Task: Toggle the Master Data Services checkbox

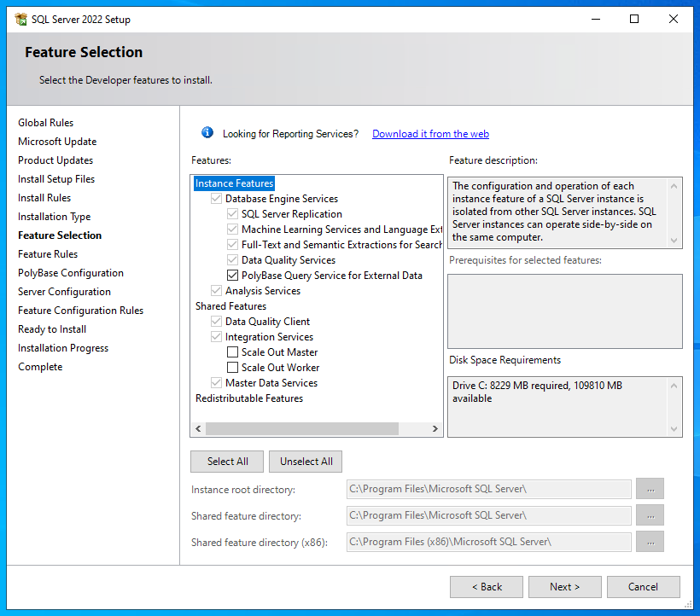Action: pos(216,383)
